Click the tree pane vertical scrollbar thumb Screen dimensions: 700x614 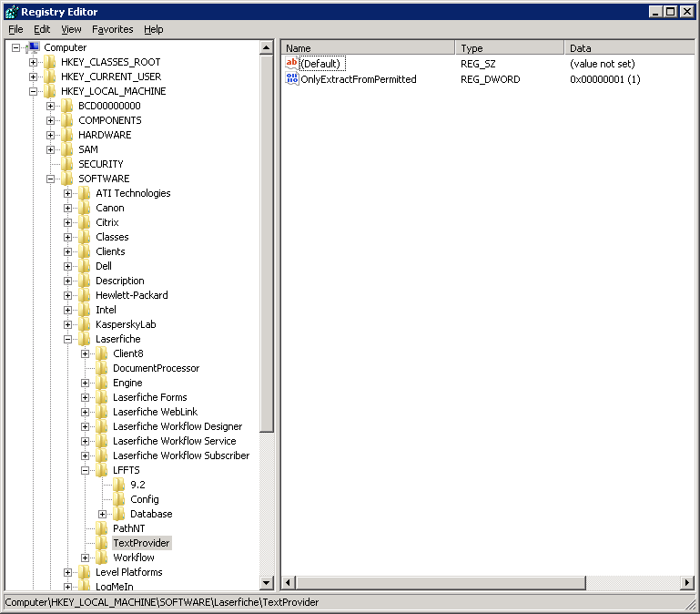267,243
